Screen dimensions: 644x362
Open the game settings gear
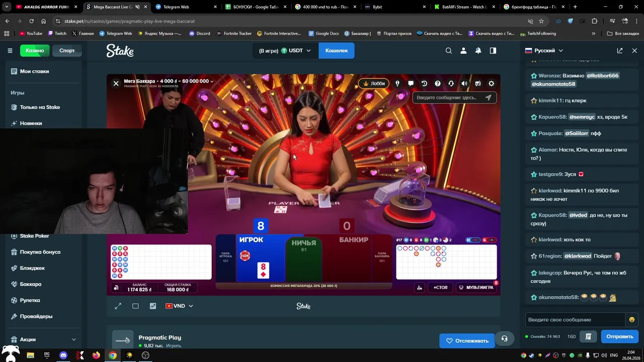492,83
